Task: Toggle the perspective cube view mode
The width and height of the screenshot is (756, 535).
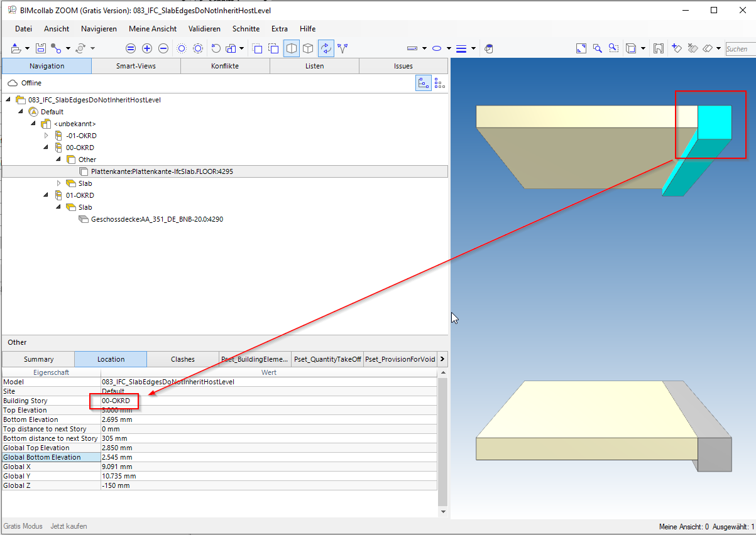Action: (x=308, y=48)
